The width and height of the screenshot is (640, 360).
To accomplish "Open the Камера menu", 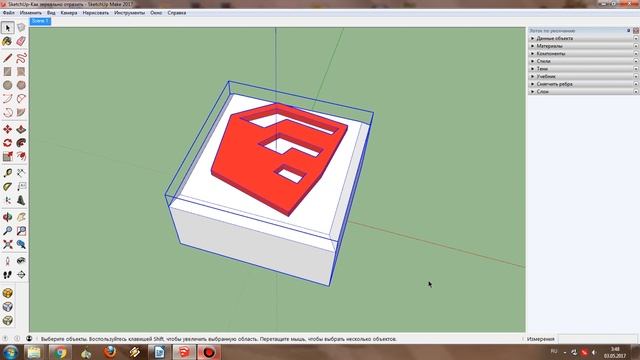I will pos(69,13).
